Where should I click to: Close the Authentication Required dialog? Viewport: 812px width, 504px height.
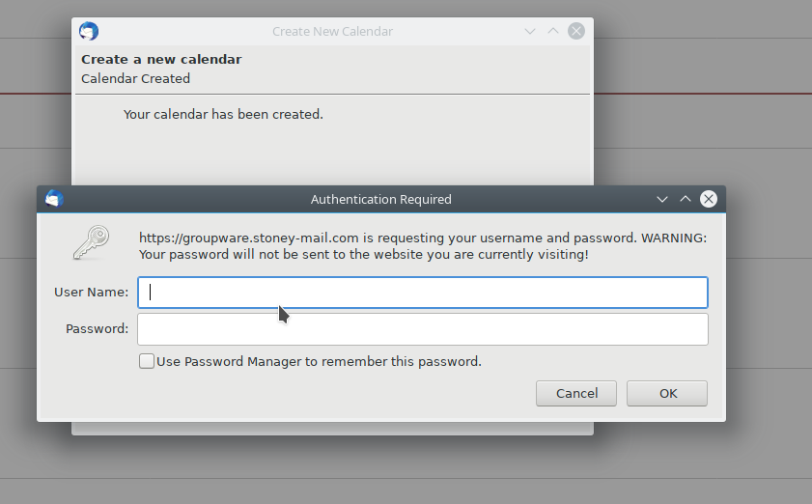click(709, 199)
